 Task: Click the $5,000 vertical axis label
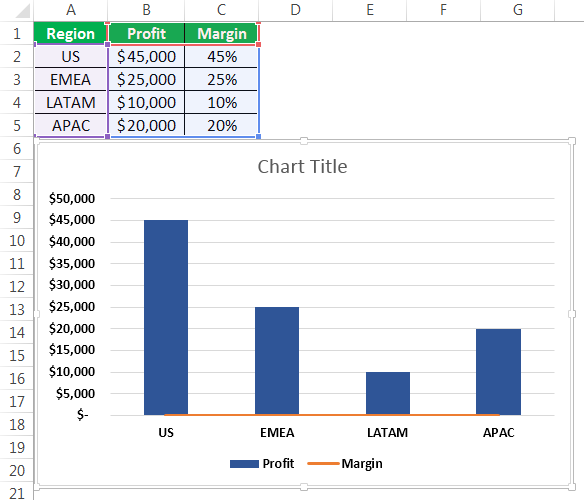pos(75,393)
